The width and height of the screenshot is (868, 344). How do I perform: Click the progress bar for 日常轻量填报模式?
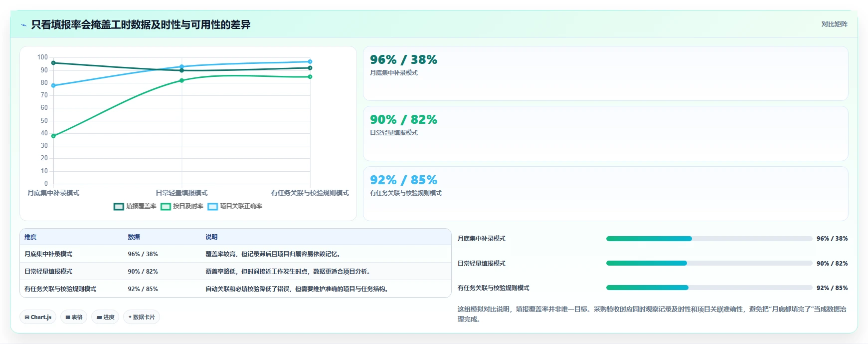[709, 263]
